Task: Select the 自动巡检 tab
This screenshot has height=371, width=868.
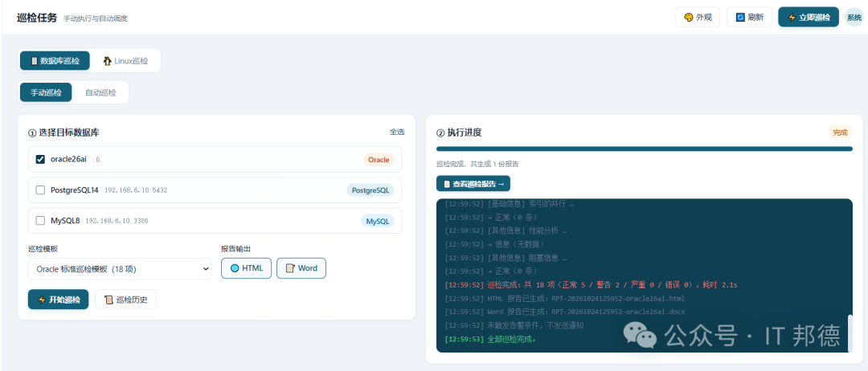Action: tap(100, 92)
